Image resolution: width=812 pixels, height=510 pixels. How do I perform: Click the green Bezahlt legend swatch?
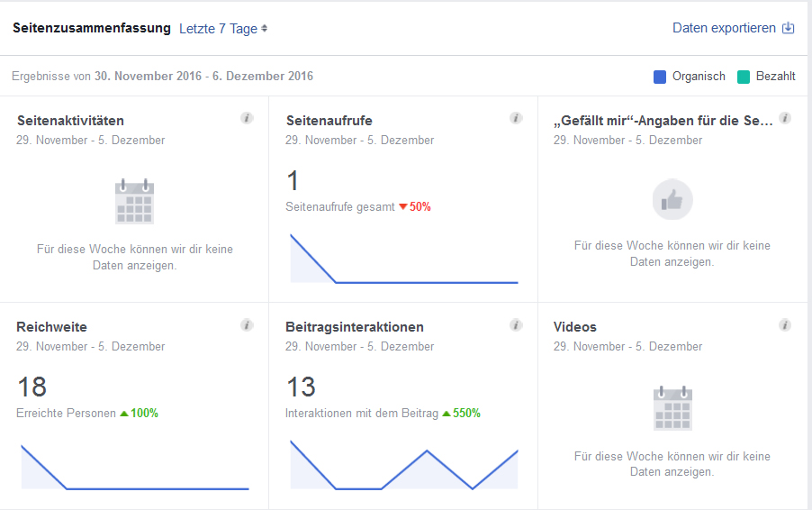point(744,77)
